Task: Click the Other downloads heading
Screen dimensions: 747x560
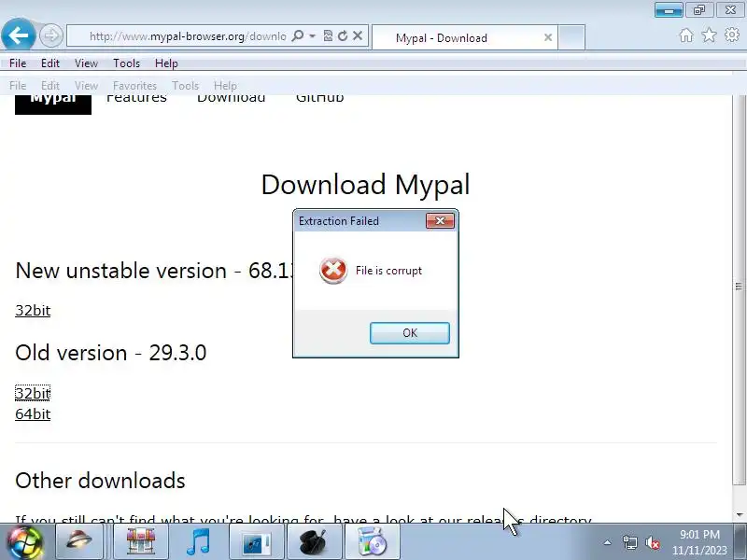Action: click(100, 481)
